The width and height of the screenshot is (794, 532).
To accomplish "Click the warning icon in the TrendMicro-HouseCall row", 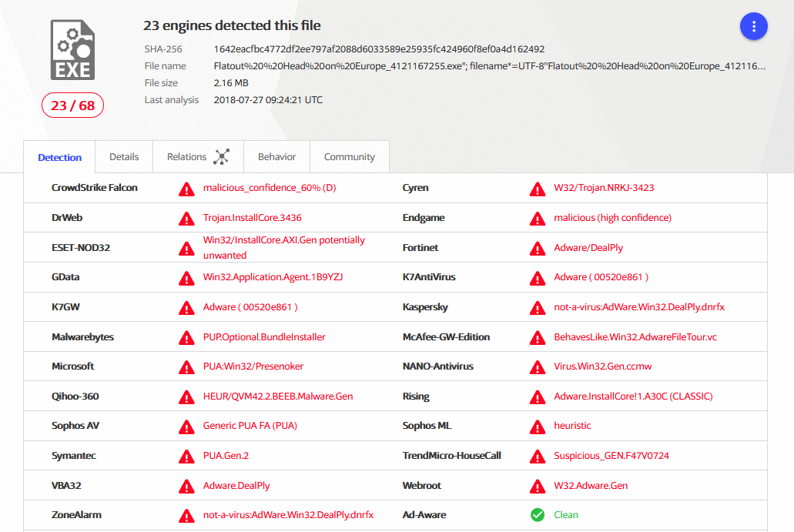I will tap(538, 457).
